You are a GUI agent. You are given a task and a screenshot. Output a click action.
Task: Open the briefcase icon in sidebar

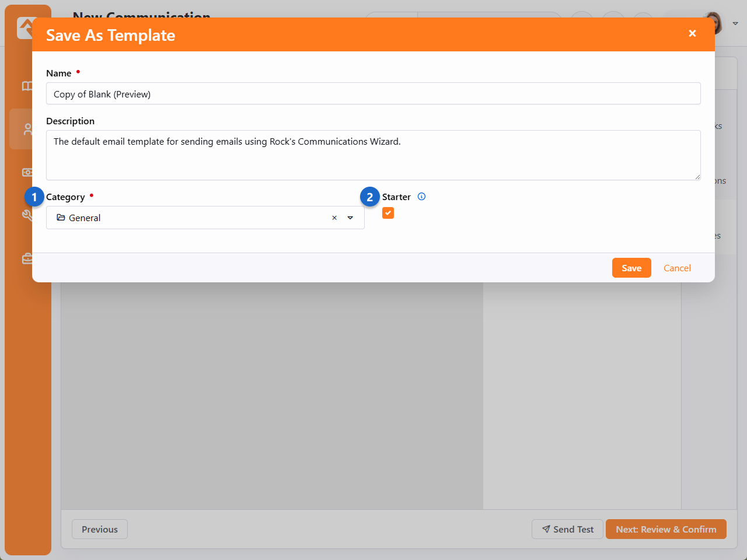(27, 258)
